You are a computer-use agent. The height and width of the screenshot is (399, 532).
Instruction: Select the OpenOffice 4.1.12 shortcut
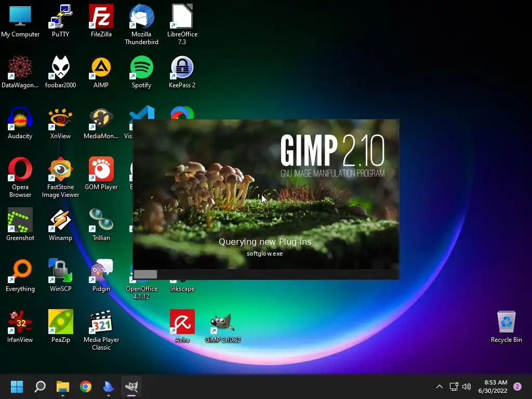[x=141, y=290]
